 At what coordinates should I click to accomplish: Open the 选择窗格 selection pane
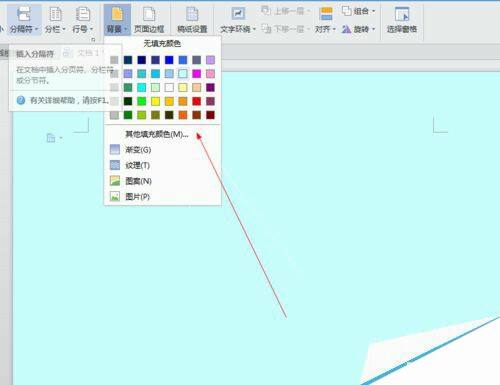pyautogui.click(x=402, y=20)
